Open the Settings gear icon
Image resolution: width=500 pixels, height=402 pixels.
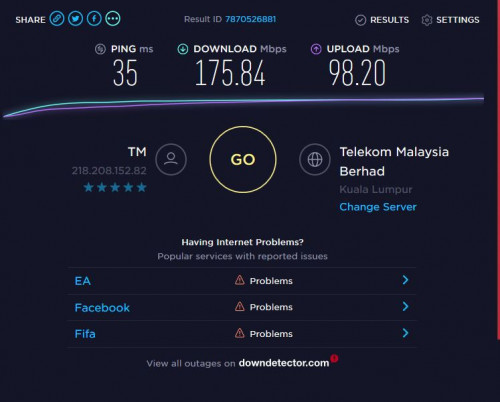point(427,20)
